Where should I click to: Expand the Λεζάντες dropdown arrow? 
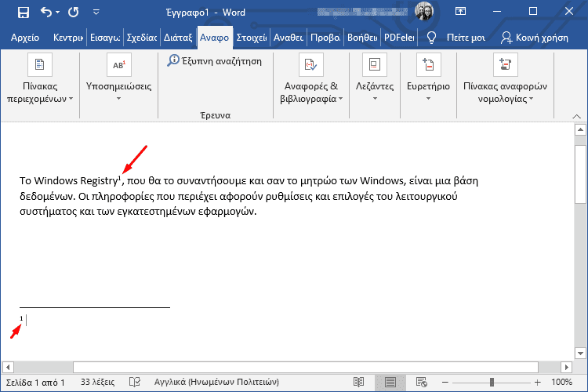coord(375,99)
